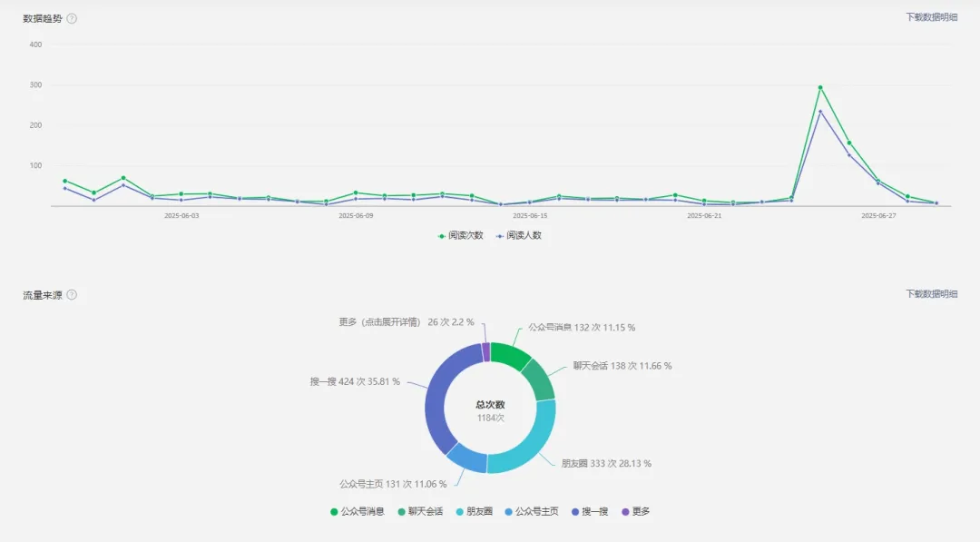Click the 公众号消息 legend marker
Screen dimensions: 980x542
click(332, 510)
